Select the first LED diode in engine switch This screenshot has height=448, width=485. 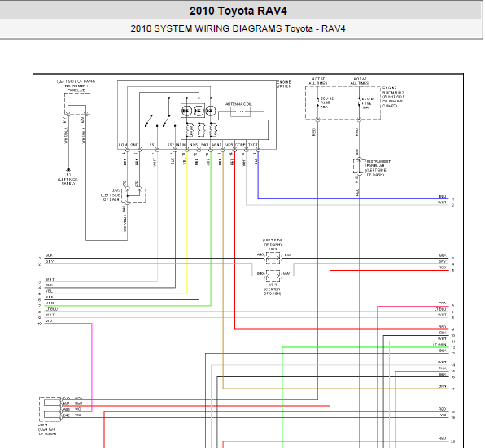tap(186, 111)
